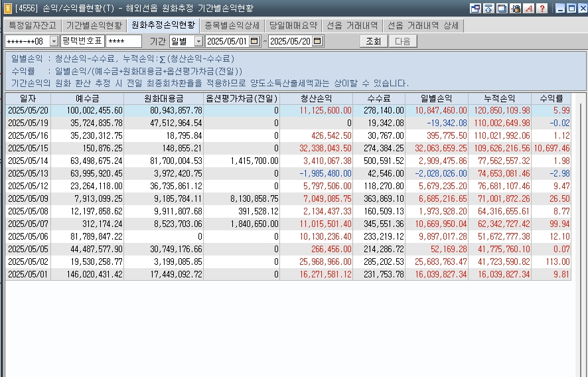Go to the 선옵 거래내역 상세 tab
Screen dimensions: 588x377
tap(423, 25)
